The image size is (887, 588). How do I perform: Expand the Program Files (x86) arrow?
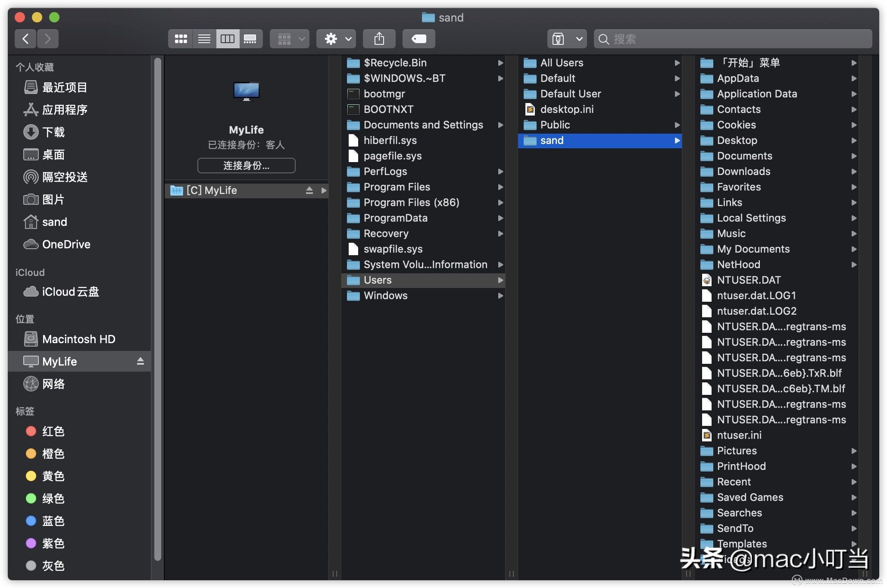500,203
